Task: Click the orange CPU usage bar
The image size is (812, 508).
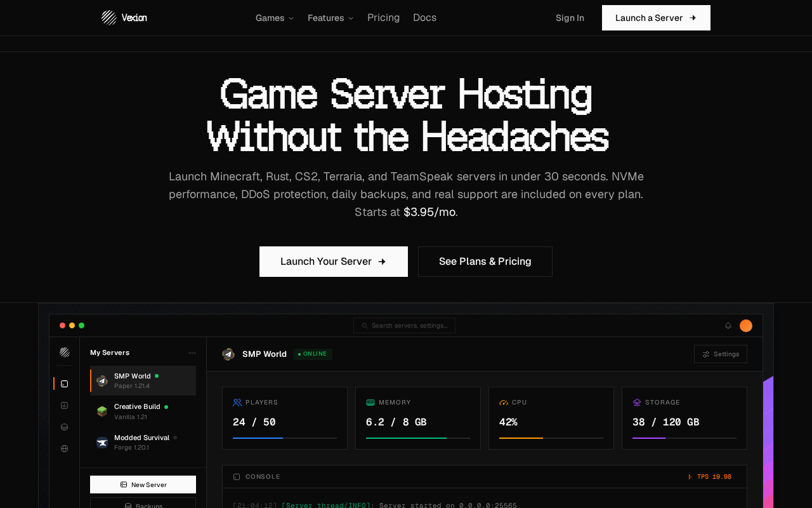Action: 521,438
